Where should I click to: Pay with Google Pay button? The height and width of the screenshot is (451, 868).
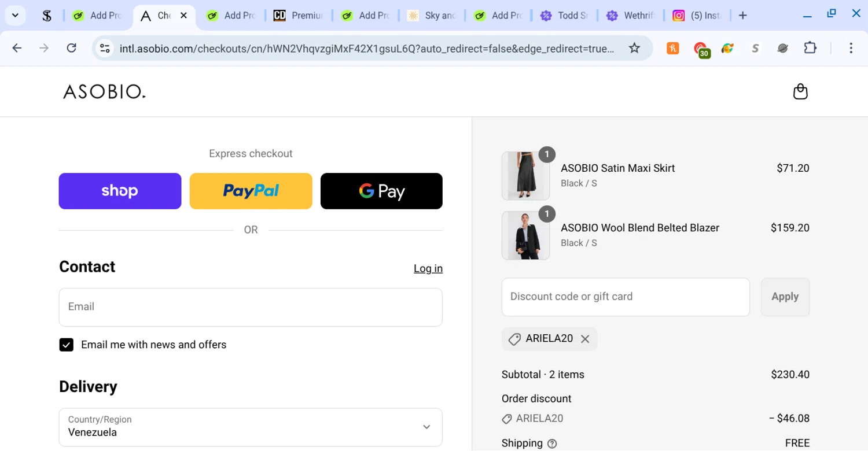click(x=381, y=191)
